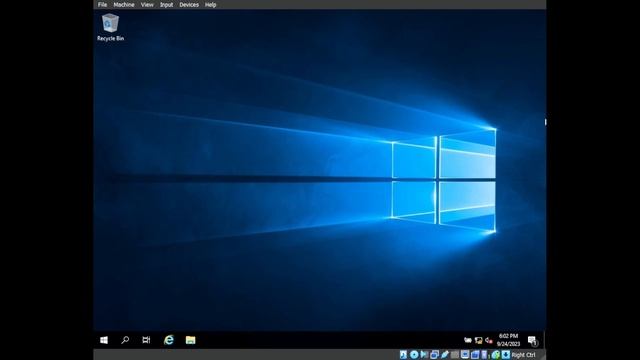Open the Windows Start menu
The height and width of the screenshot is (360, 640).
point(104,340)
